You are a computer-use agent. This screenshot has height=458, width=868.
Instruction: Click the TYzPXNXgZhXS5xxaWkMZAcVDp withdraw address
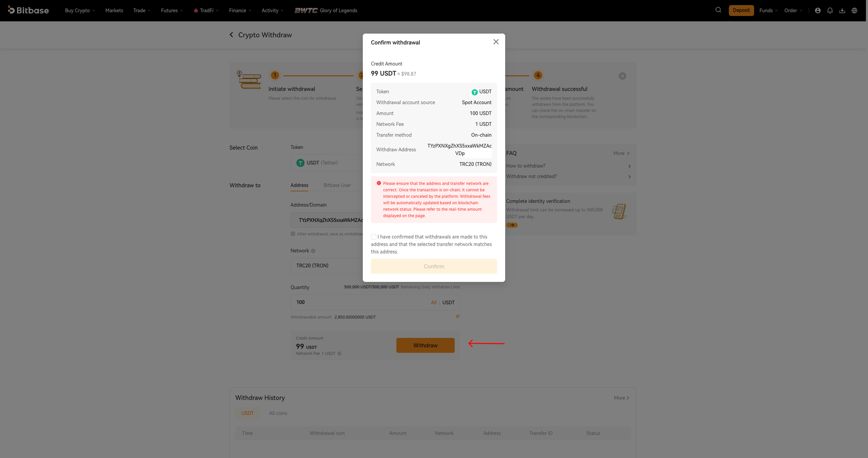pyautogui.click(x=459, y=150)
